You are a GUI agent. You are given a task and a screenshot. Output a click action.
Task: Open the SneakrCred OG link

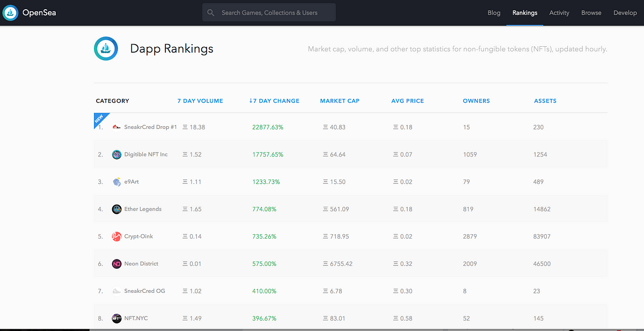coord(145,291)
